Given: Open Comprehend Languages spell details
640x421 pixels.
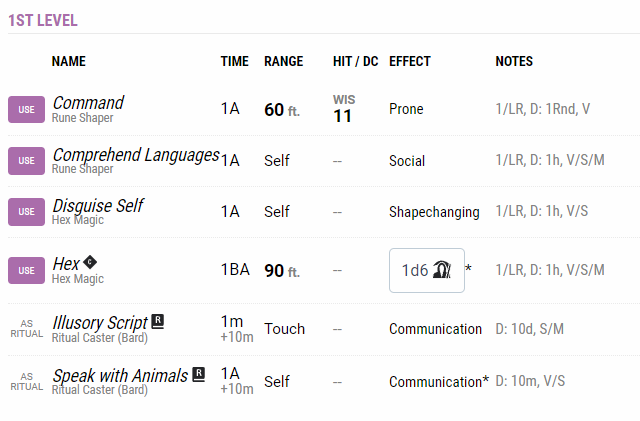Looking at the screenshot, I should tap(136, 155).
